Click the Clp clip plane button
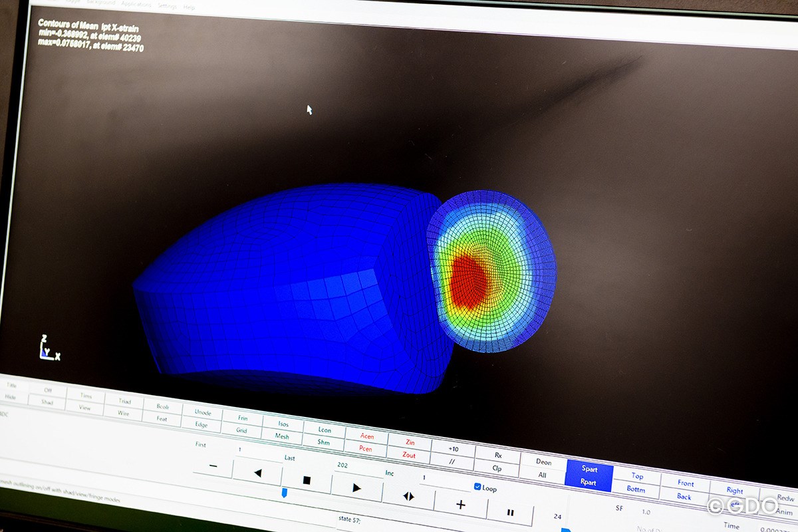798x532 pixels. [497, 468]
